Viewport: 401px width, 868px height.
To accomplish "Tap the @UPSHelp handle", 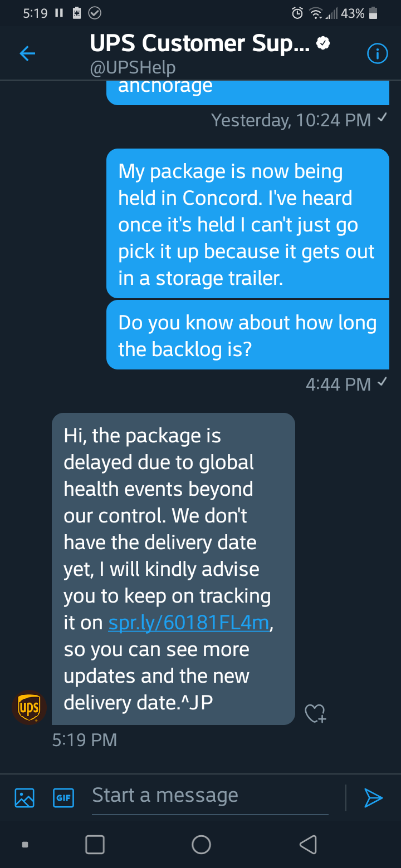I will point(133,68).
